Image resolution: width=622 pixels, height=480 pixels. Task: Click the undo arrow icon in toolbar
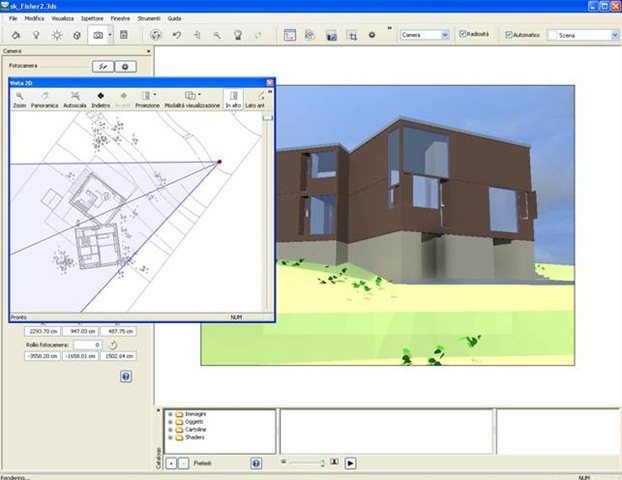177,34
